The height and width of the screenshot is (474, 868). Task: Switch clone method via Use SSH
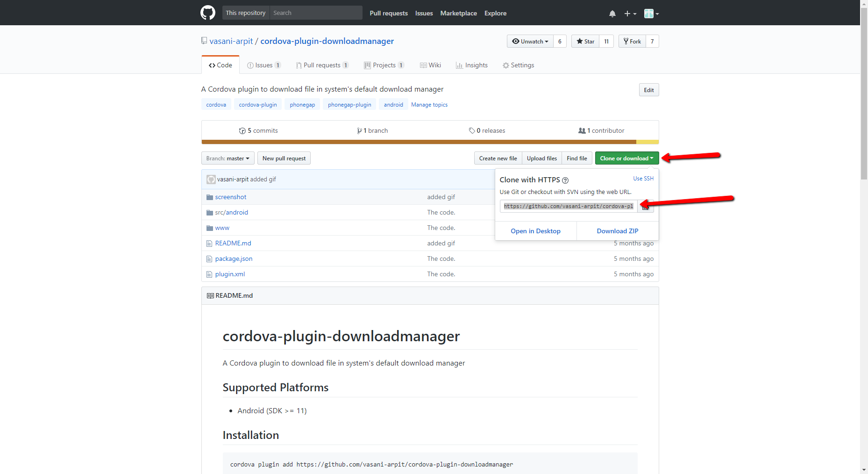click(643, 179)
